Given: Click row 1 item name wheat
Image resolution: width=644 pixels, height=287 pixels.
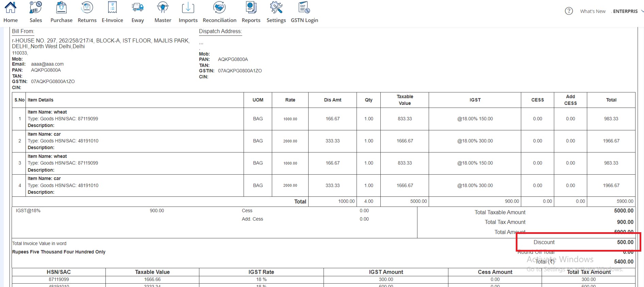Looking at the screenshot, I should click(47, 112).
